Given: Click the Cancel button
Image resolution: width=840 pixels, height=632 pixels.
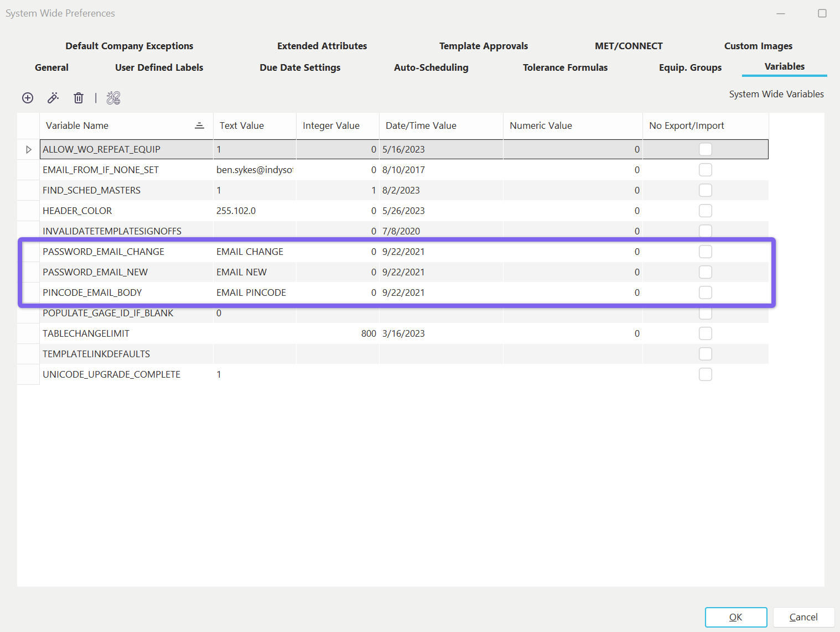Looking at the screenshot, I should click(x=803, y=617).
